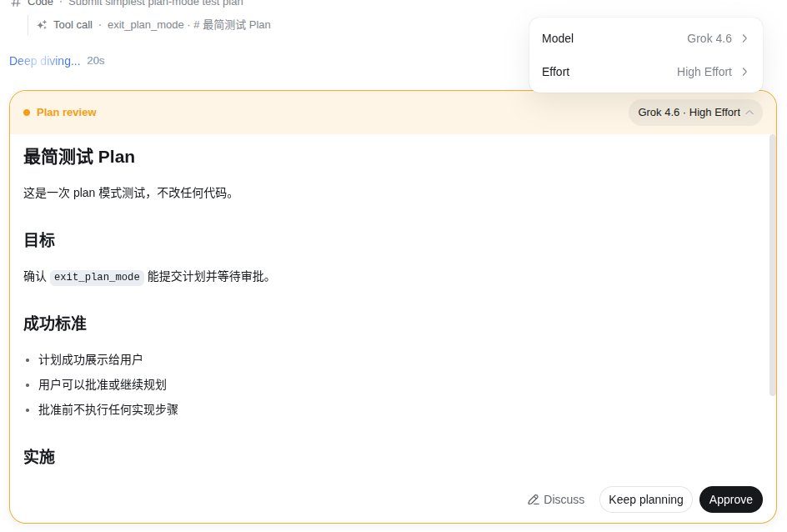The width and height of the screenshot is (787, 532).
Task: Open the Model submenu chevron
Action: coord(744,38)
